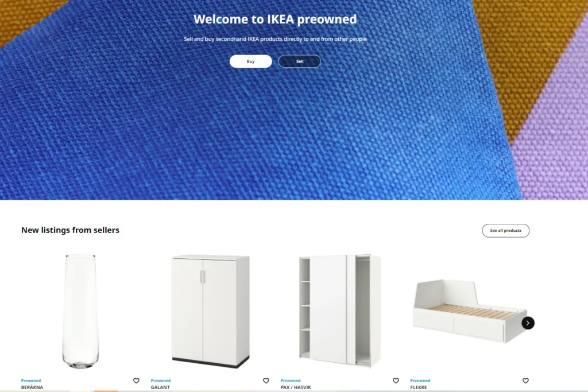
Task: Click the Preowned label above GALANT
Action: (161, 381)
